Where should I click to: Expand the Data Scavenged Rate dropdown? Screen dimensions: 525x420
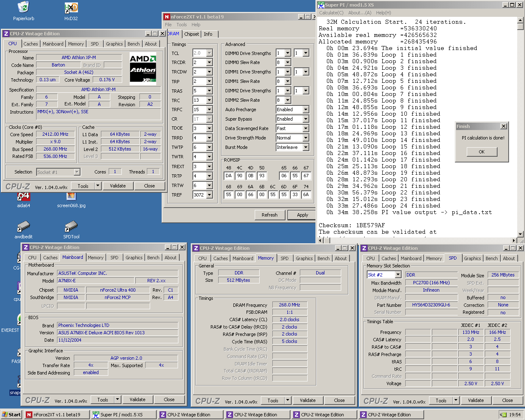click(306, 128)
